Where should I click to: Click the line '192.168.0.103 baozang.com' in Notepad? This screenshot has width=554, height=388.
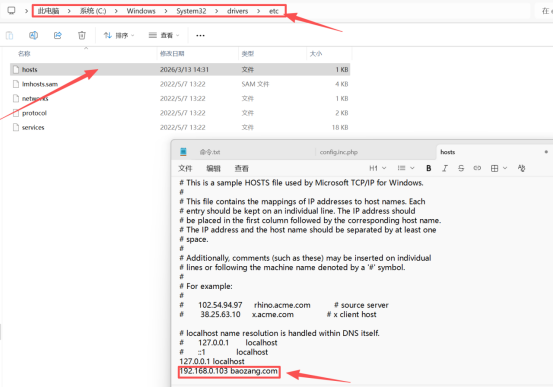[229, 371]
